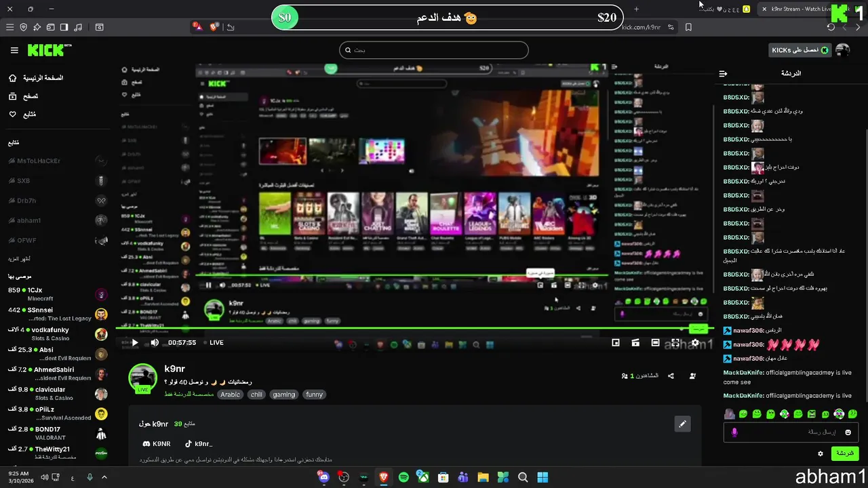Share the k9nr stream

pyautogui.click(x=671, y=375)
